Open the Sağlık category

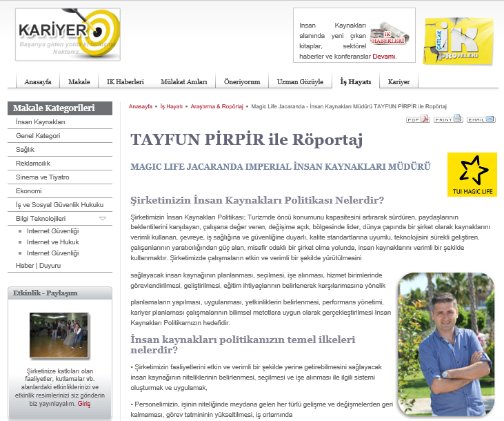(25, 150)
